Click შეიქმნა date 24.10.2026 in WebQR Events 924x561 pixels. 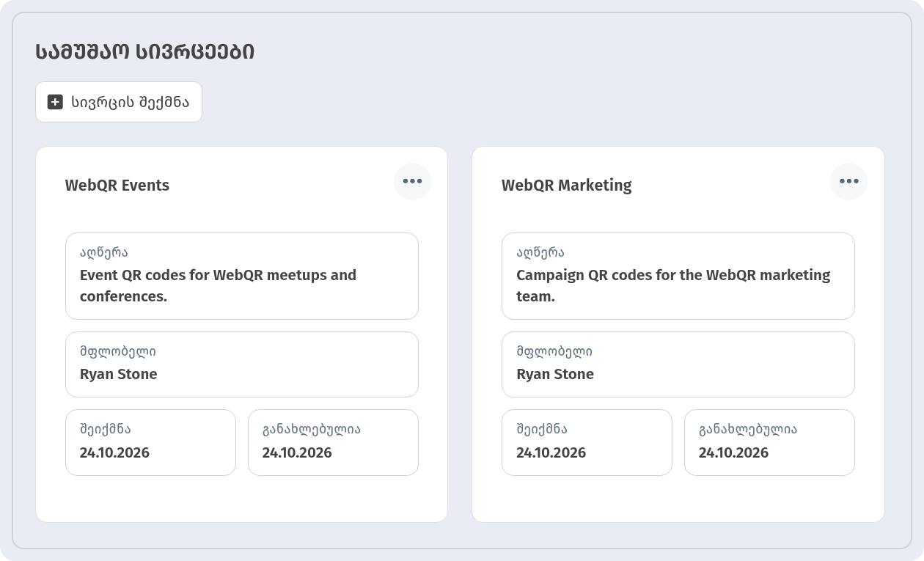114,452
